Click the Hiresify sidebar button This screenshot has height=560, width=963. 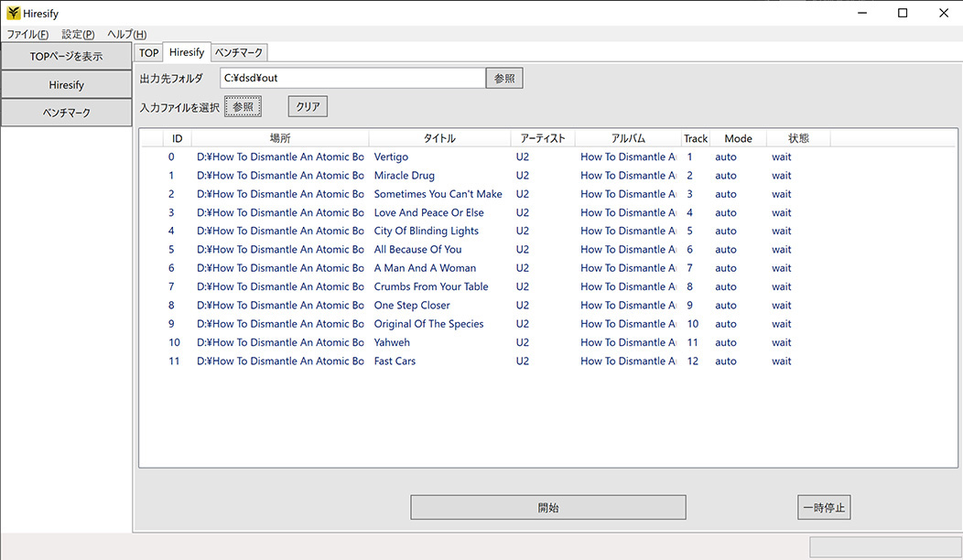tap(66, 84)
